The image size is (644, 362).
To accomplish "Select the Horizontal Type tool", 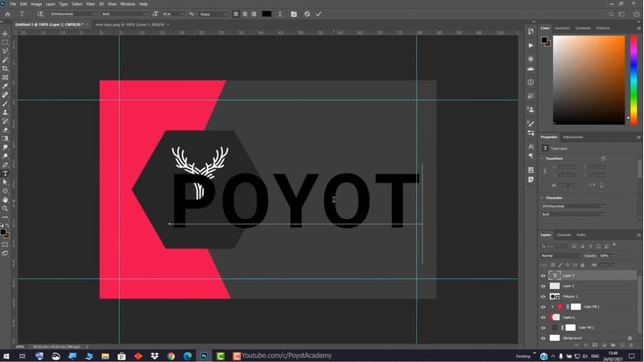I will coord(6,174).
